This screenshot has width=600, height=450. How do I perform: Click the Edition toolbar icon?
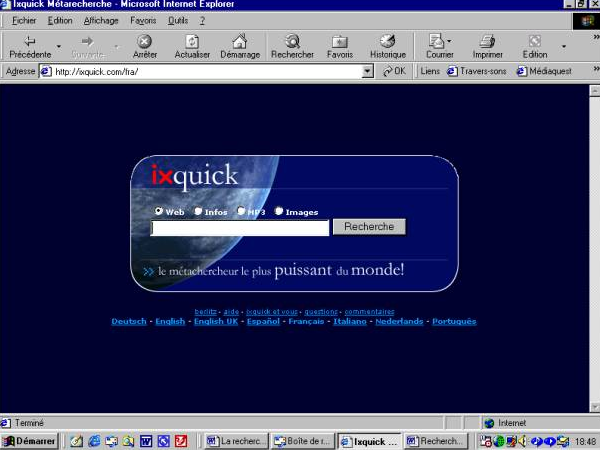pos(535,41)
